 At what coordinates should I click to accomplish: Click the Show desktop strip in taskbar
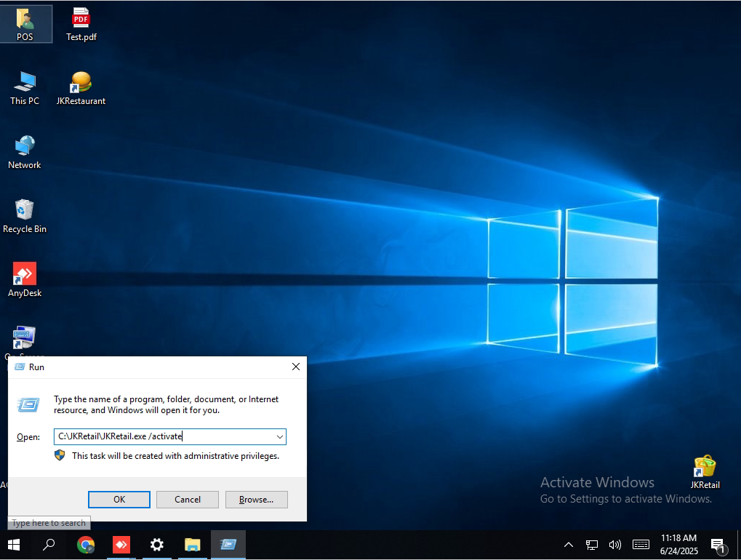point(739,545)
